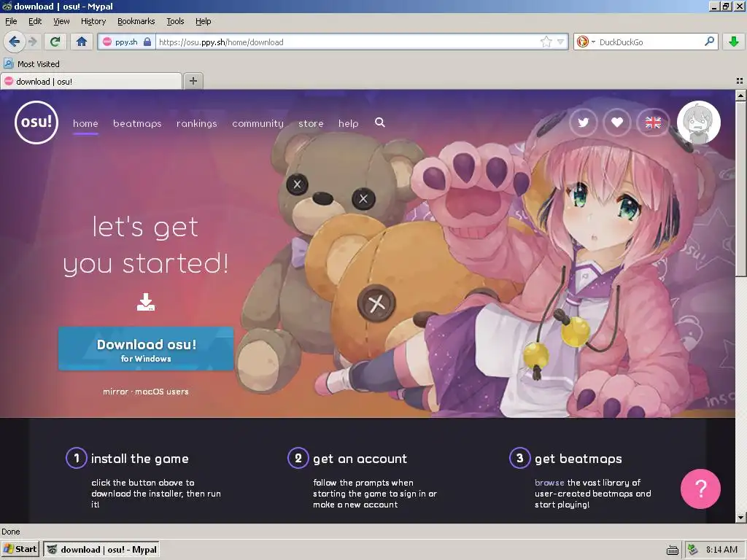Click the pink question mark help bubble

[700, 489]
